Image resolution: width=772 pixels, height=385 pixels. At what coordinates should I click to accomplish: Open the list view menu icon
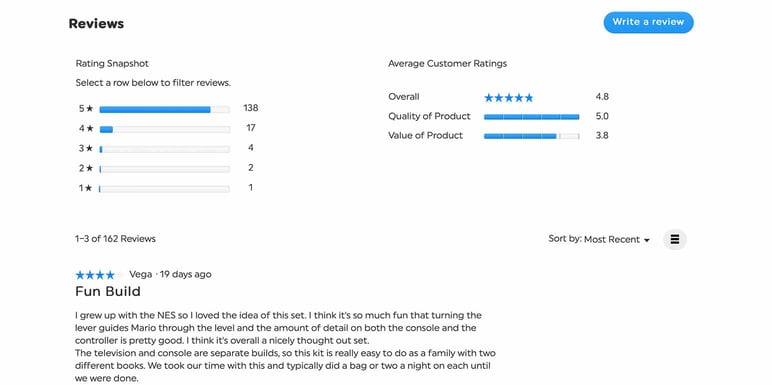point(675,239)
